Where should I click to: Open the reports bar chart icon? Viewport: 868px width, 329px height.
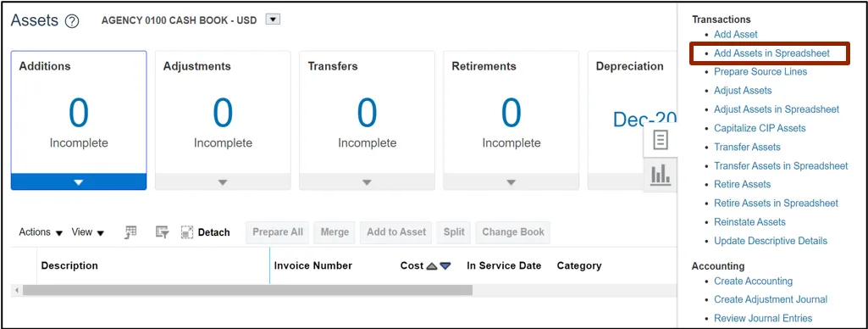tap(661, 175)
